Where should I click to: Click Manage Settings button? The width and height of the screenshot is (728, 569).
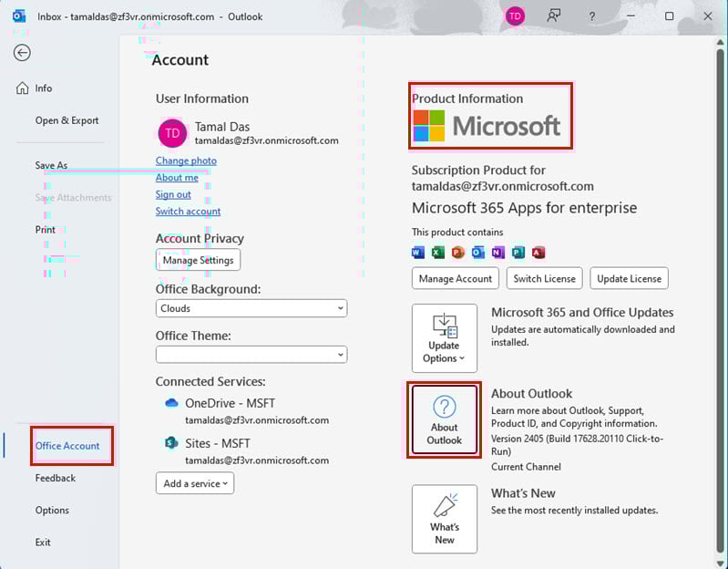[x=199, y=260]
